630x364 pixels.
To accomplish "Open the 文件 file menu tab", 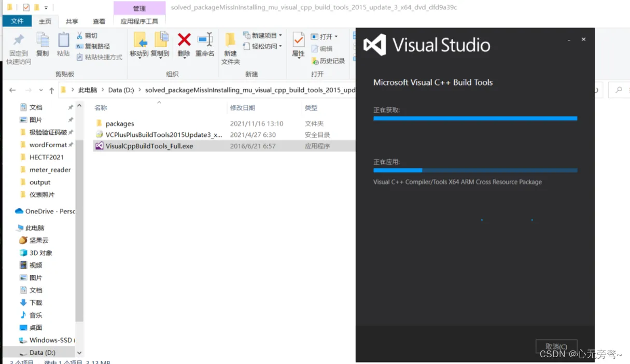I will point(18,21).
